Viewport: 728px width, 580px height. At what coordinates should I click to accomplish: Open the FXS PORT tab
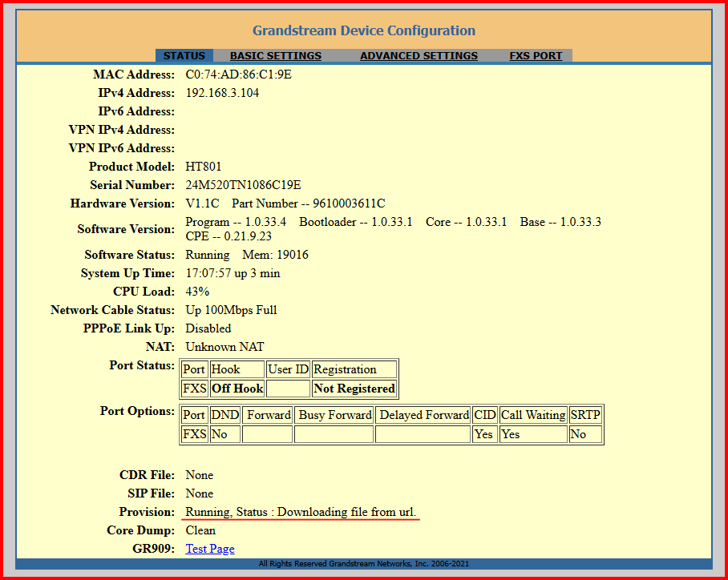(x=536, y=56)
